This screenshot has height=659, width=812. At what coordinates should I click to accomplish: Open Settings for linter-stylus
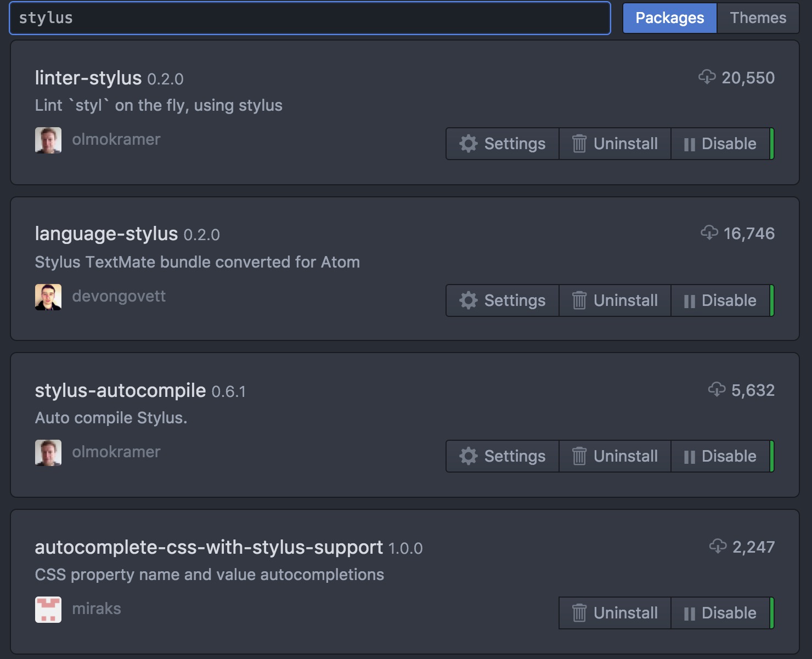coord(503,144)
